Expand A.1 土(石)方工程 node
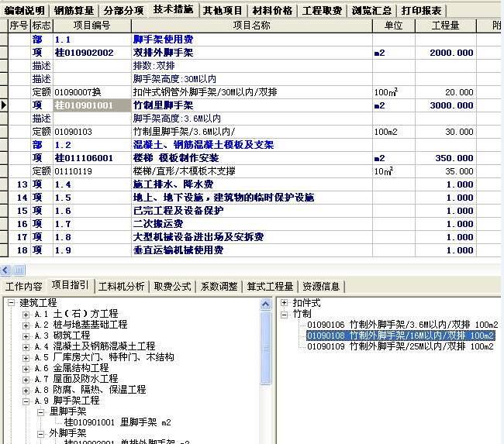The width and height of the screenshot is (504, 444). coord(26,314)
